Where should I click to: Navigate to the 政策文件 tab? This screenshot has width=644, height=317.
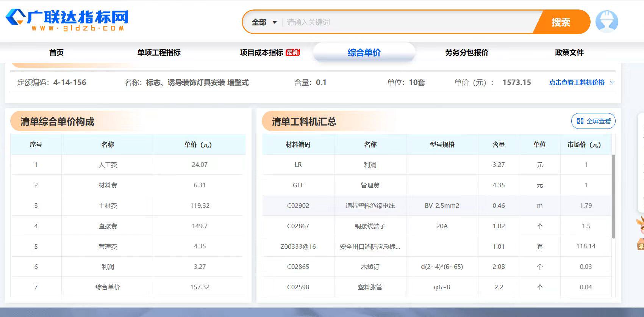pyautogui.click(x=569, y=52)
